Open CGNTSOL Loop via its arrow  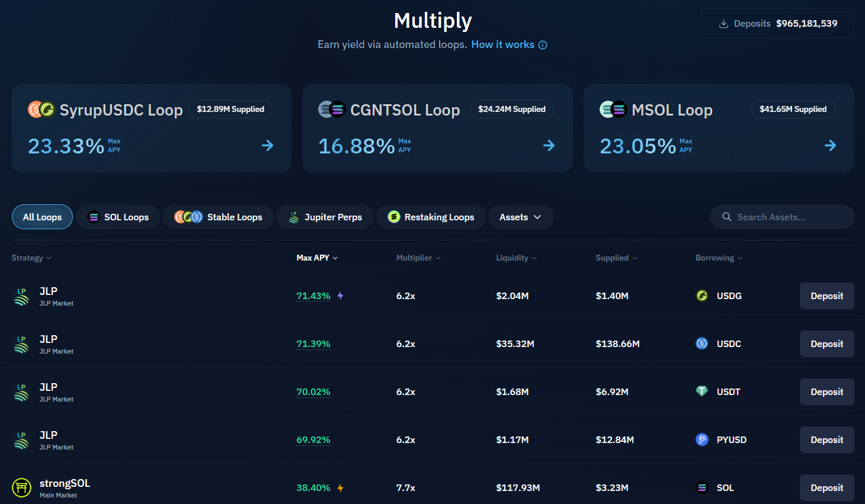pos(549,145)
